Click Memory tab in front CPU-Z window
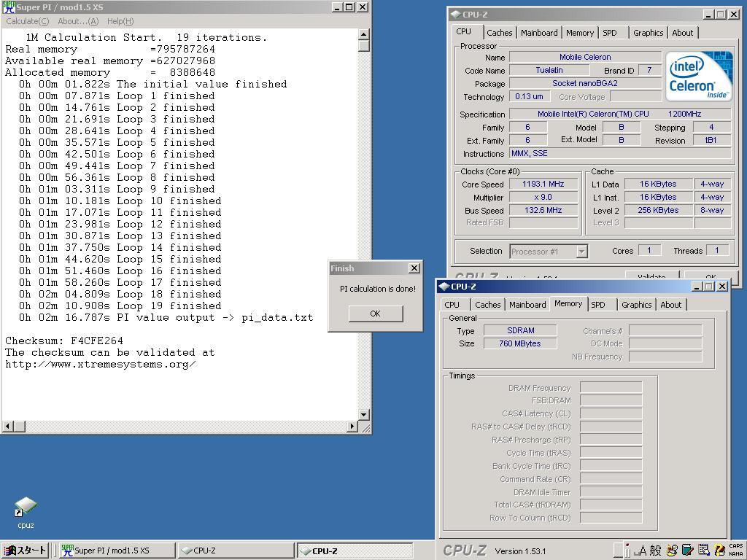 (x=568, y=303)
